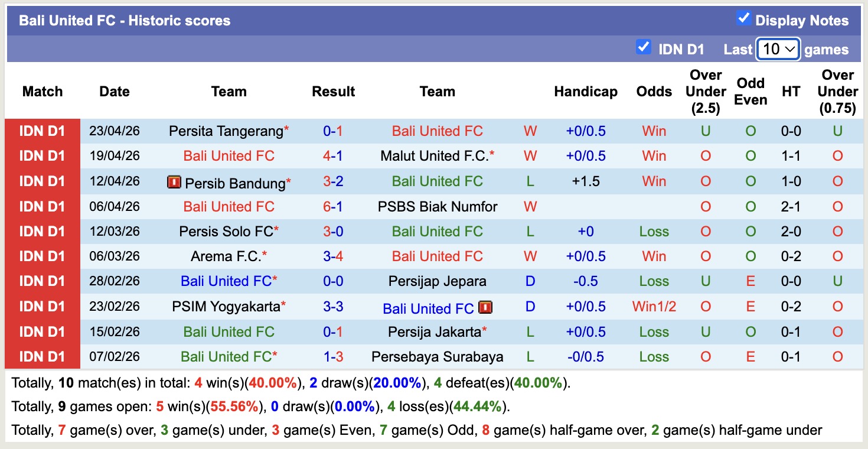The width and height of the screenshot is (868, 449).
Task: Select the PSBS Biak Numfor team link
Action: tap(438, 207)
